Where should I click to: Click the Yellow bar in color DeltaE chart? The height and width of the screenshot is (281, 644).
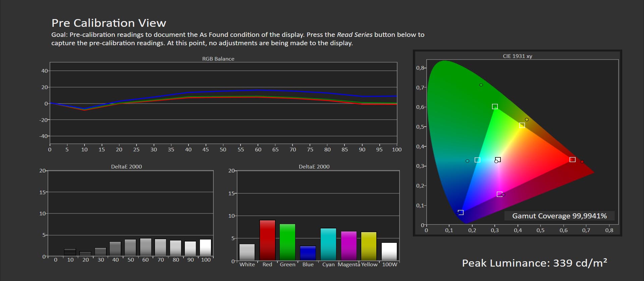coord(369,246)
